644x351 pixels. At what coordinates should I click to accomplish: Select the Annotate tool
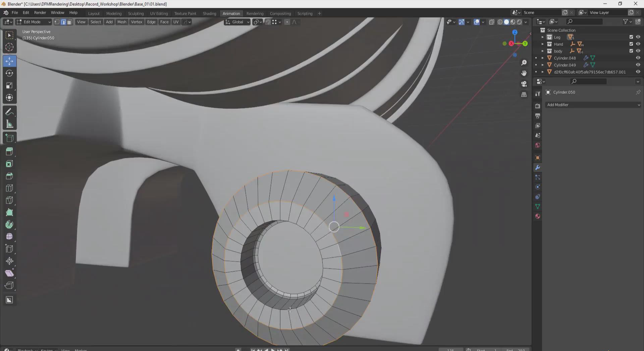click(9, 112)
